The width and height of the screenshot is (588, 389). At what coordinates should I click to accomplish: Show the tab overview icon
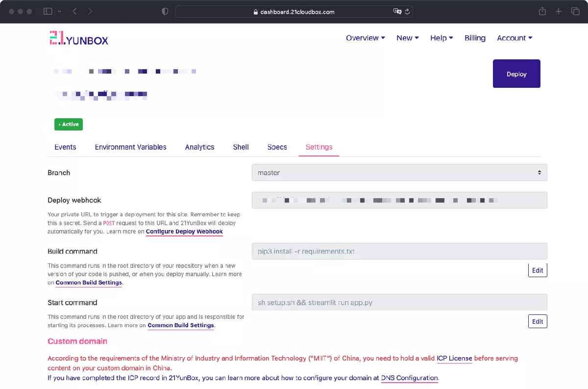point(575,11)
